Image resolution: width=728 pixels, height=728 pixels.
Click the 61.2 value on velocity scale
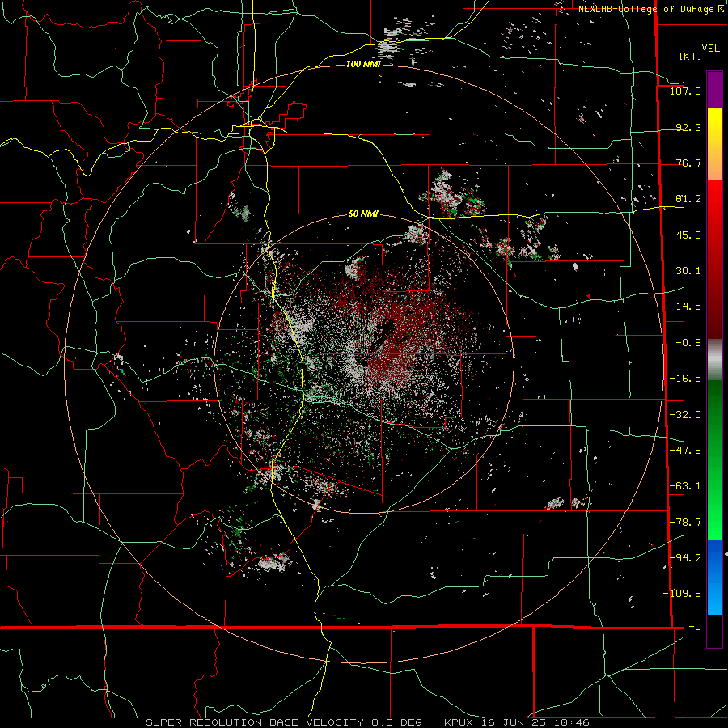tap(688, 199)
